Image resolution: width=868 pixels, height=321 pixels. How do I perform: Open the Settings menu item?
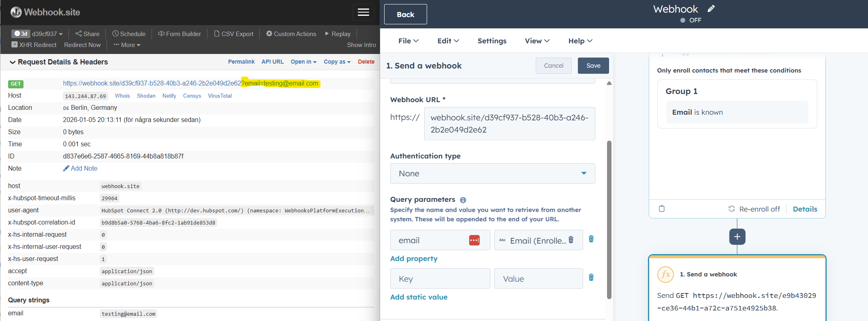492,41
